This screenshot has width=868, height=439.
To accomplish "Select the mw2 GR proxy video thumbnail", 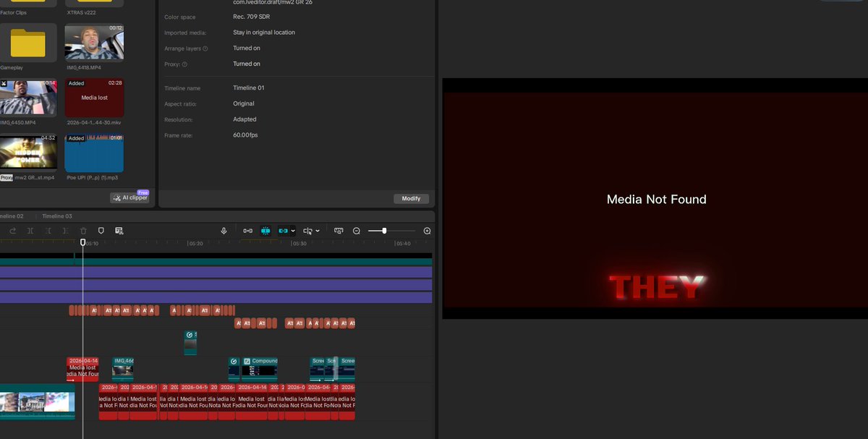I will click(28, 152).
